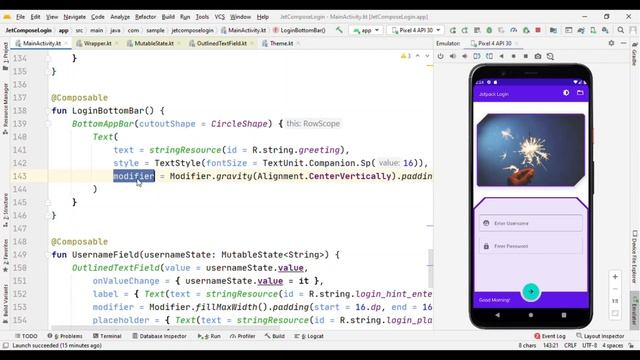Tap the Android home navigation button on phone
The height and width of the screenshot is (360, 640).
(531, 315)
